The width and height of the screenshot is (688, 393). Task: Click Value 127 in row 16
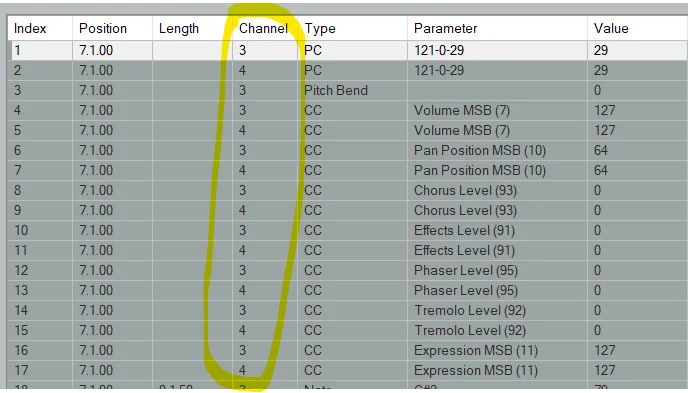pyautogui.click(x=638, y=350)
